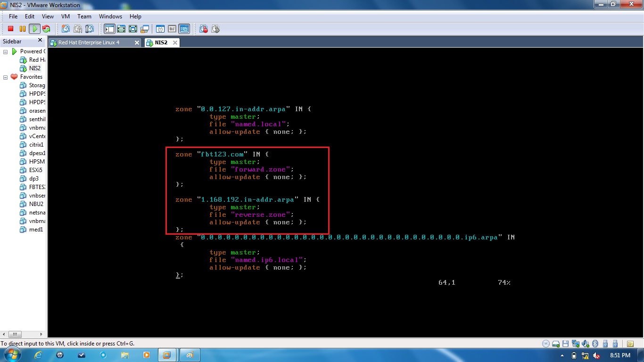Take a snapshot with the snapshot camera icon
Screen dimensions: 644x362
click(x=65, y=29)
